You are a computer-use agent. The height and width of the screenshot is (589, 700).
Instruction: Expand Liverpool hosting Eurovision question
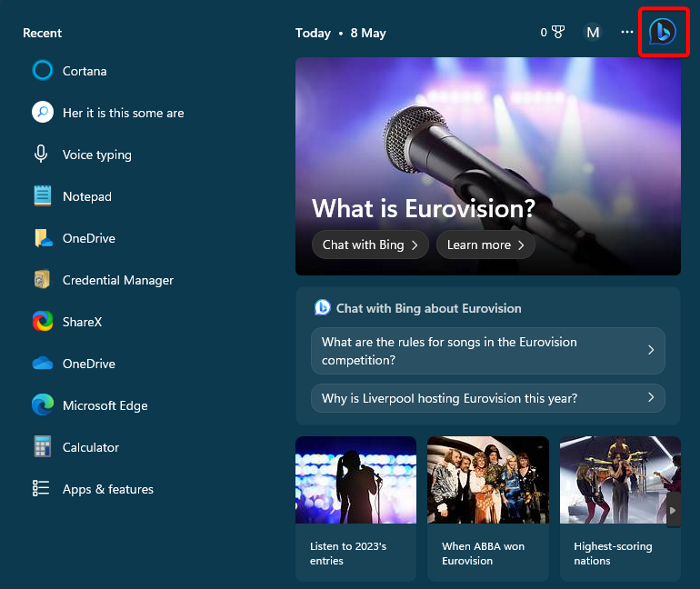click(x=488, y=398)
